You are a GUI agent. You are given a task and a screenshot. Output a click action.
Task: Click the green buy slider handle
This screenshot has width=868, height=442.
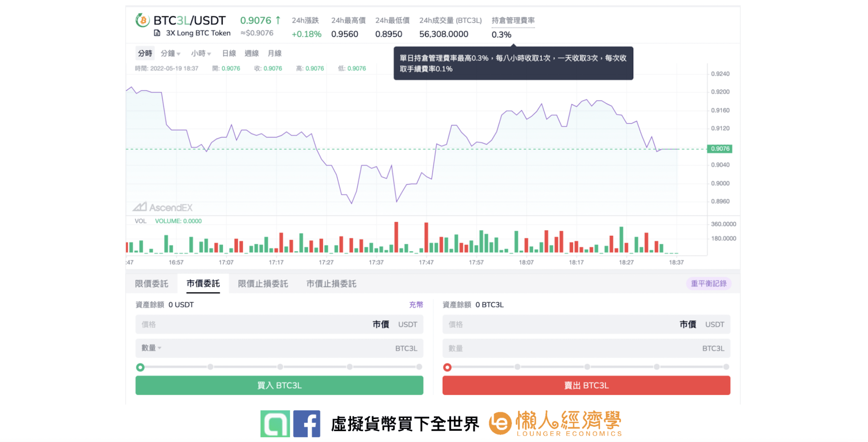click(x=140, y=367)
